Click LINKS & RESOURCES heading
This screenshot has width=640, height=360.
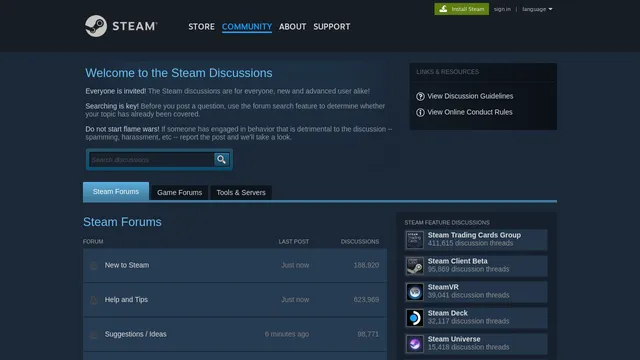click(448, 72)
